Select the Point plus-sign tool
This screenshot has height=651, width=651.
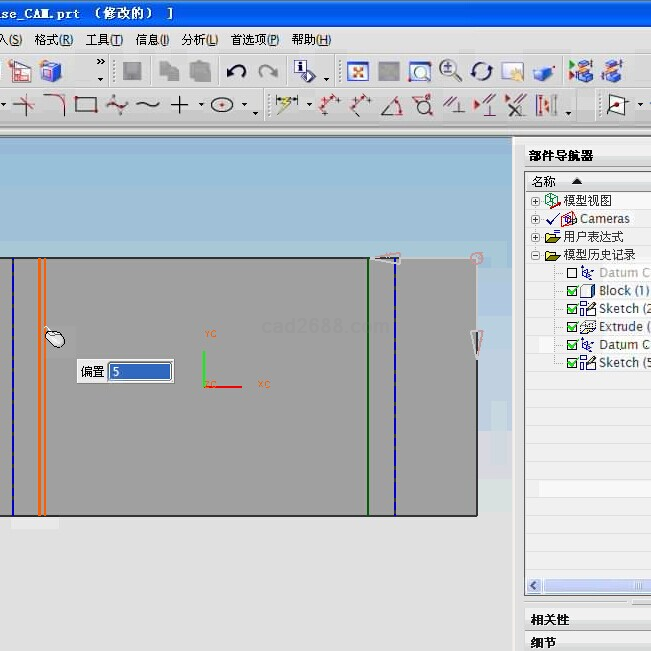click(x=180, y=105)
